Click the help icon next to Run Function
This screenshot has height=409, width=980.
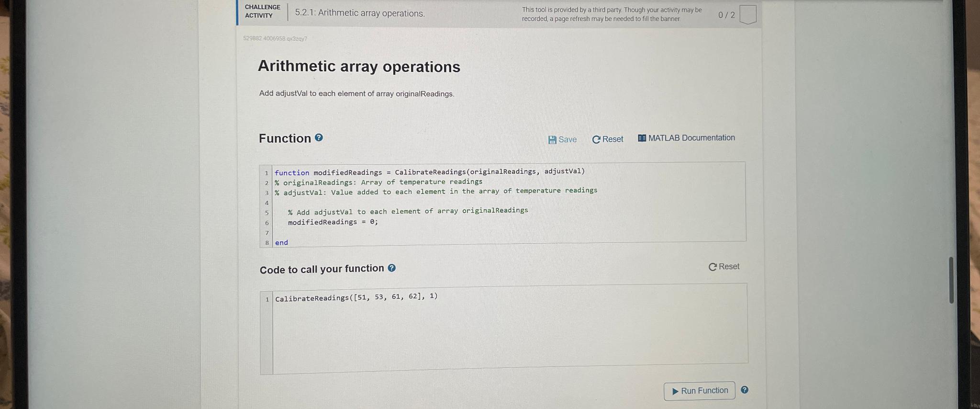pyautogui.click(x=745, y=390)
